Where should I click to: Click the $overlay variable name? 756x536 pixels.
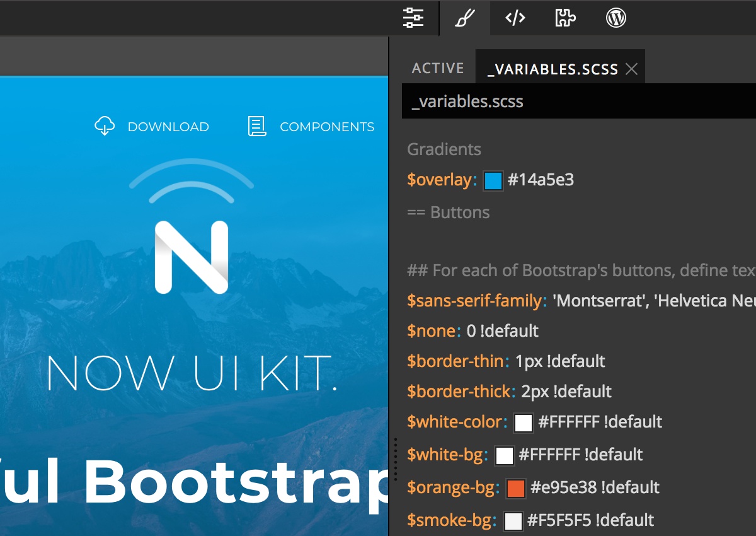pos(440,180)
